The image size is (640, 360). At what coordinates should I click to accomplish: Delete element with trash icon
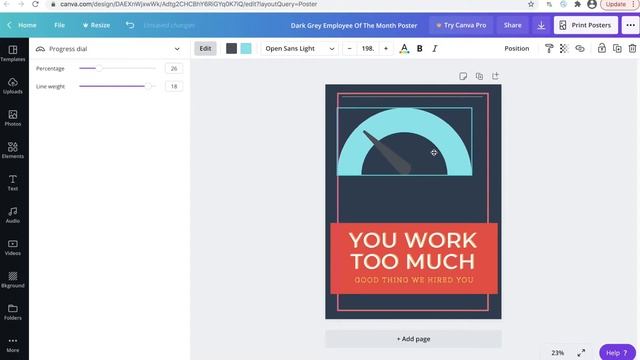(632, 49)
